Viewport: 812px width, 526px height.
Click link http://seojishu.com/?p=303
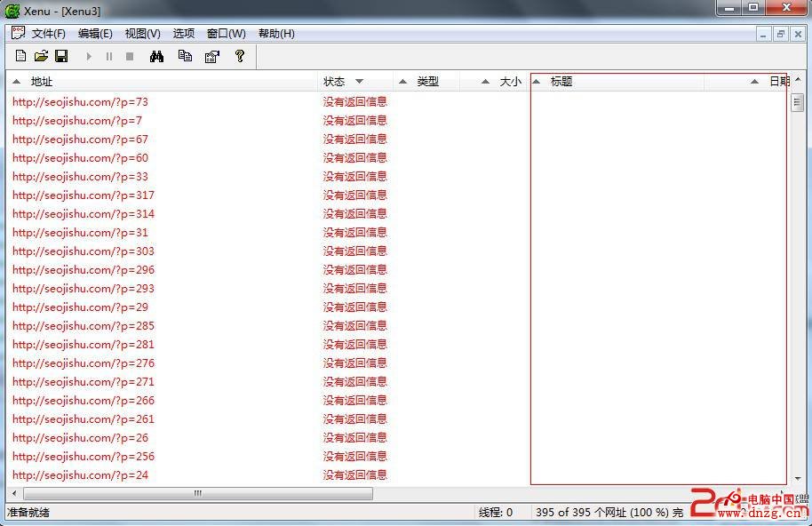coord(83,251)
